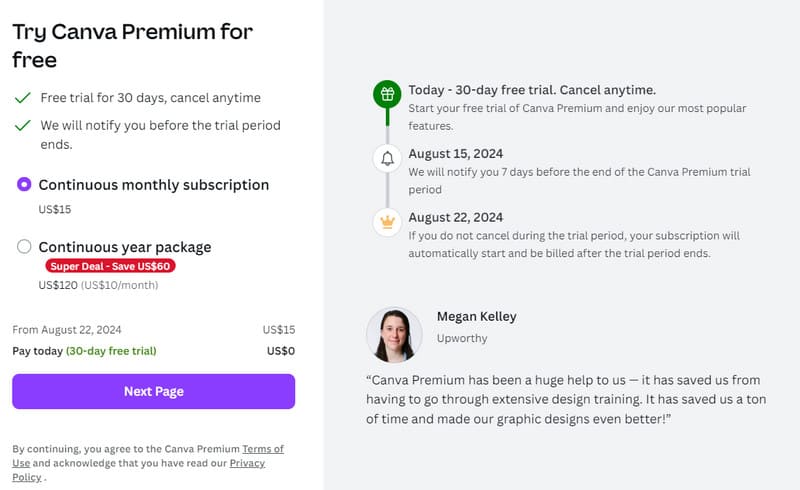
Task: Click the second green checkmark icon
Action: 22,126
